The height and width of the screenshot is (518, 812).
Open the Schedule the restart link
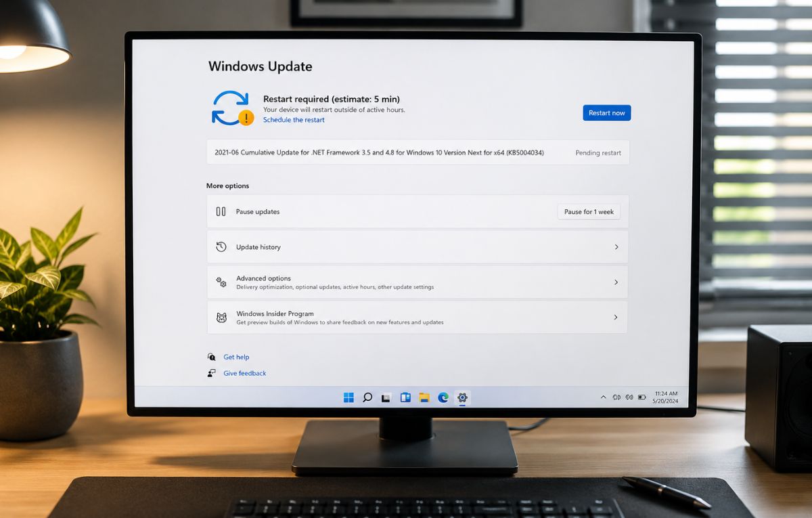tap(294, 120)
